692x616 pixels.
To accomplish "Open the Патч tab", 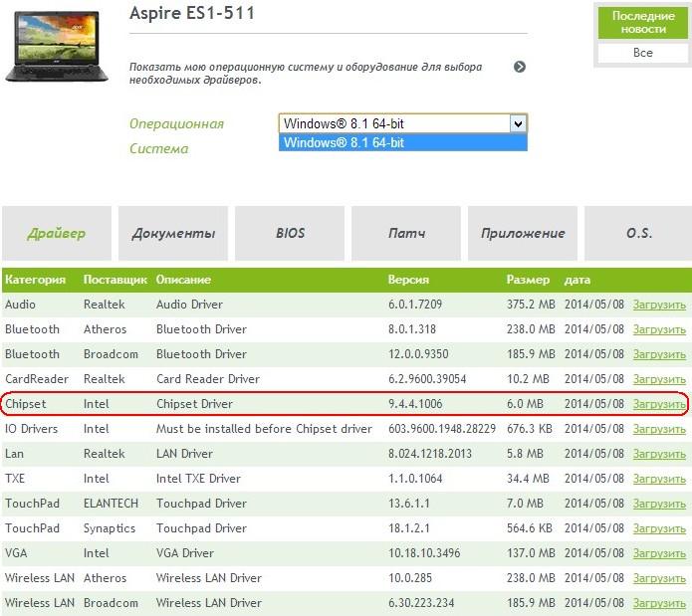I will click(406, 233).
